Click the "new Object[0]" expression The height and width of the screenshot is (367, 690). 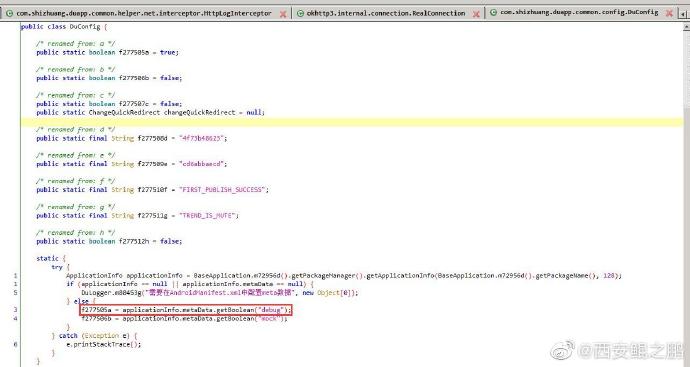coord(328,293)
